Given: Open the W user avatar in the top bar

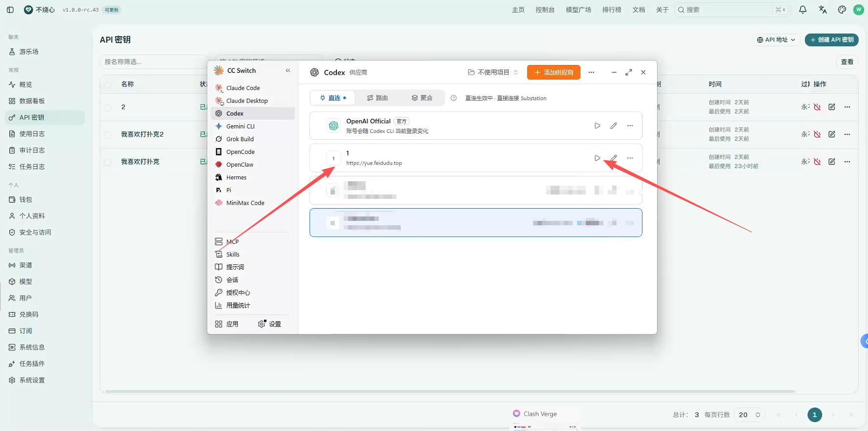Looking at the screenshot, I should click(x=858, y=10).
